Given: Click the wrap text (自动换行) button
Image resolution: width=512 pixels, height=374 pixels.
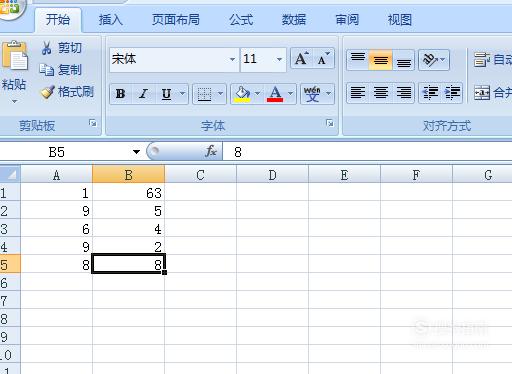Looking at the screenshot, I should [492, 60].
